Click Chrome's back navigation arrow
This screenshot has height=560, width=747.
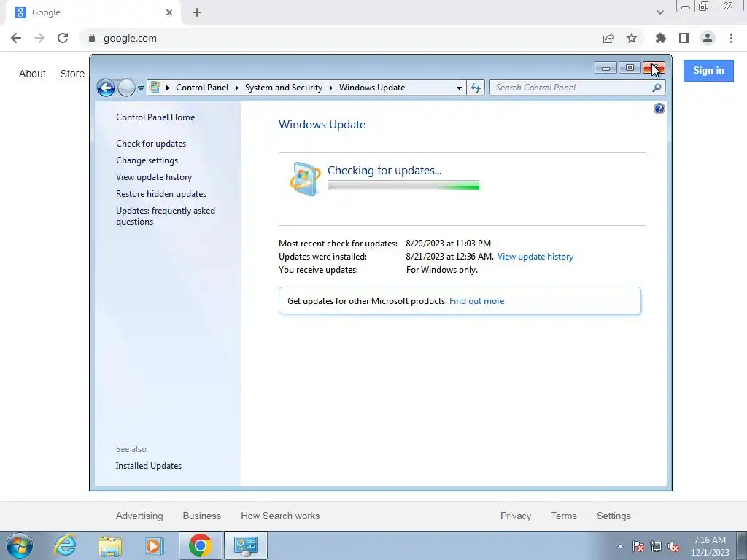point(16,38)
